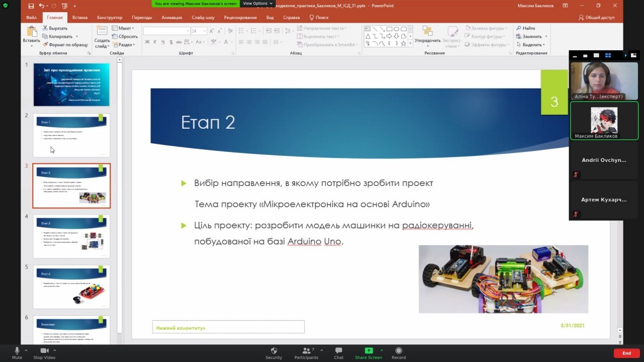Select the triangle shape in gallery
644x362 pixels.
coord(368,36)
